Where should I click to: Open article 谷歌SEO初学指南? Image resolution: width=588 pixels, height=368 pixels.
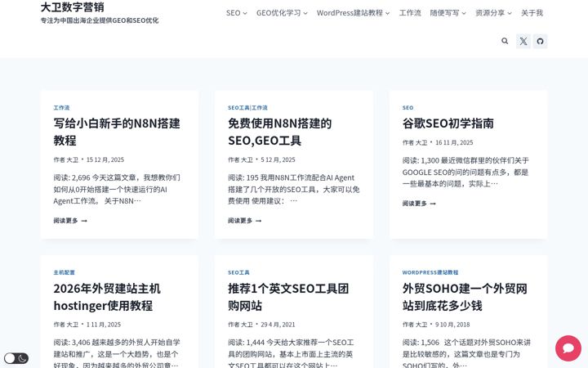tap(448, 123)
